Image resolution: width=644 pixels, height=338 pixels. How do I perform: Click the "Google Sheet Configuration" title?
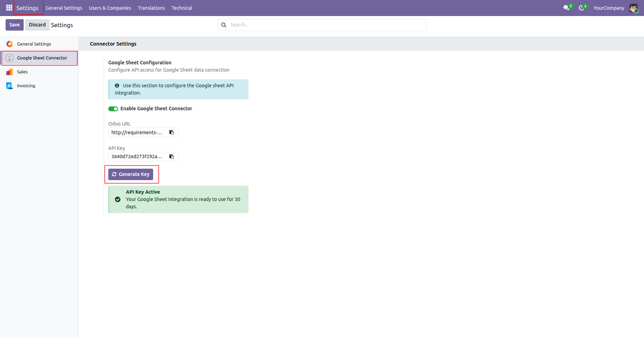tap(140, 63)
